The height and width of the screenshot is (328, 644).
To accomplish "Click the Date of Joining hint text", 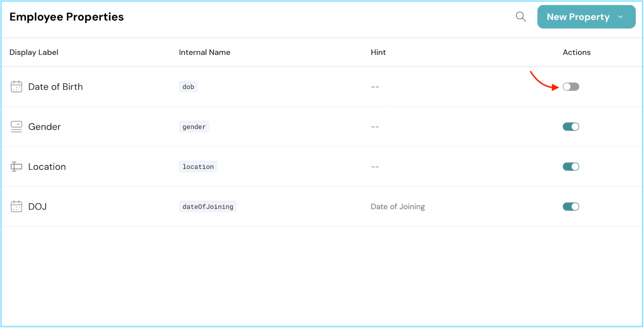I will coord(397,207).
